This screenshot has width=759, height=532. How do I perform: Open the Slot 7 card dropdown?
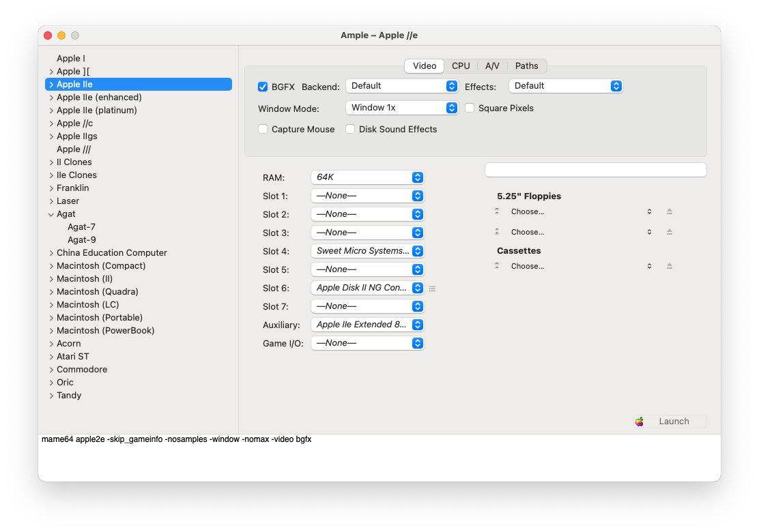367,306
